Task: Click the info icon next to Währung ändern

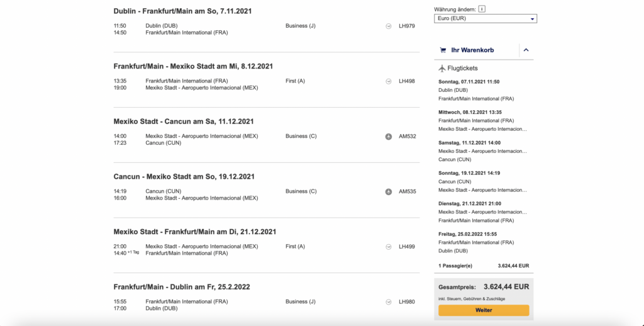Action: [x=482, y=9]
